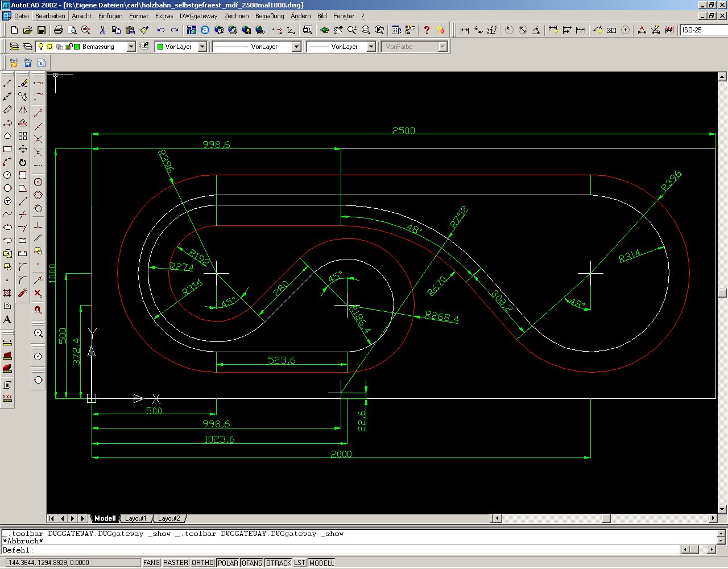728x569 pixels.
Task: Open Help with the red question mark
Action: [x=427, y=30]
